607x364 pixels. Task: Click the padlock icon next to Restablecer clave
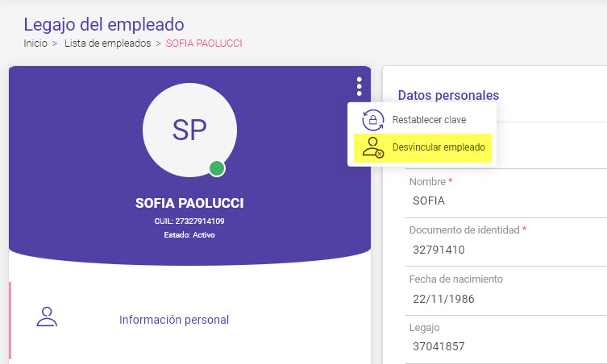coord(372,120)
